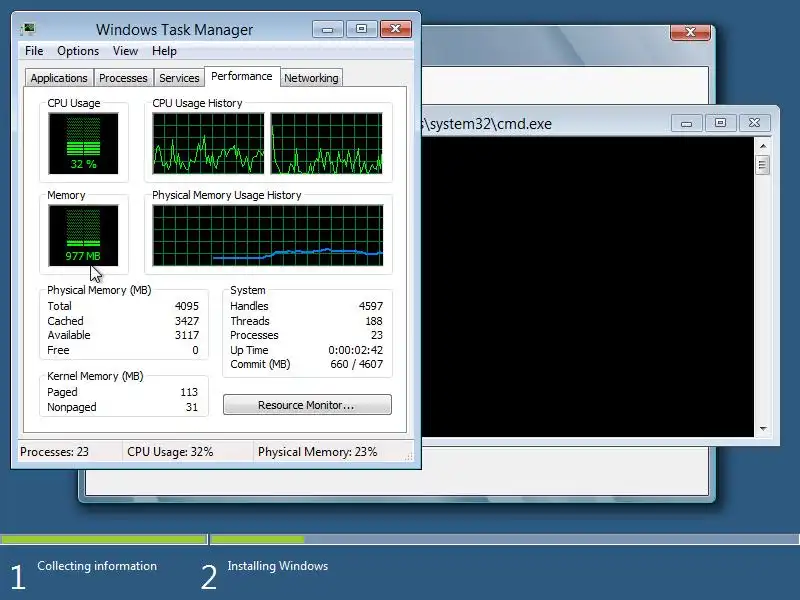Click the cmd.exe window title text
Screen dimensions: 800x600
[487, 124]
